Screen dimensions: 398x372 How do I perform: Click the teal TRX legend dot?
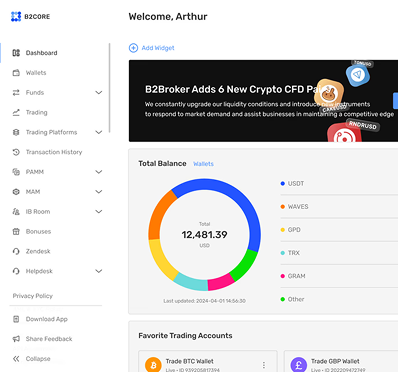(x=283, y=253)
